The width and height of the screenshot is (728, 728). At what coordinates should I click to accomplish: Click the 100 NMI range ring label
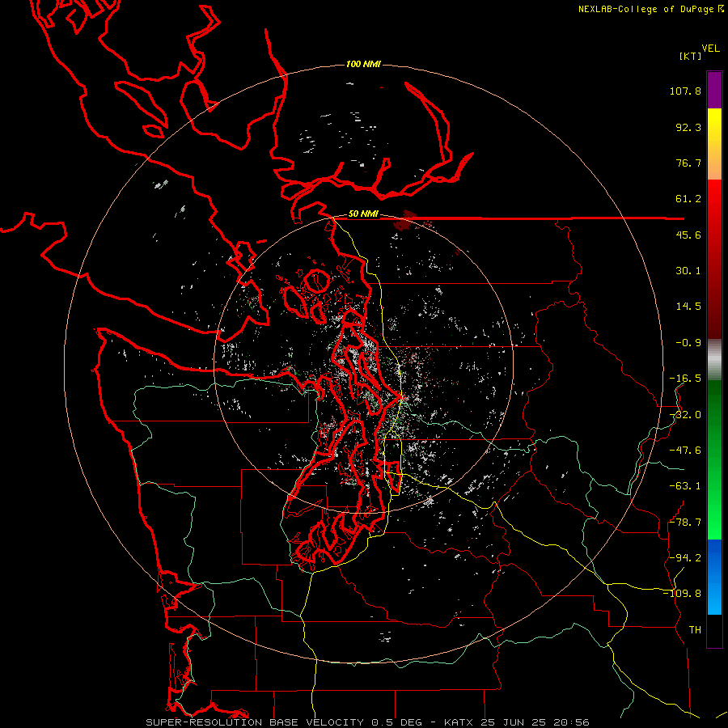click(x=363, y=64)
